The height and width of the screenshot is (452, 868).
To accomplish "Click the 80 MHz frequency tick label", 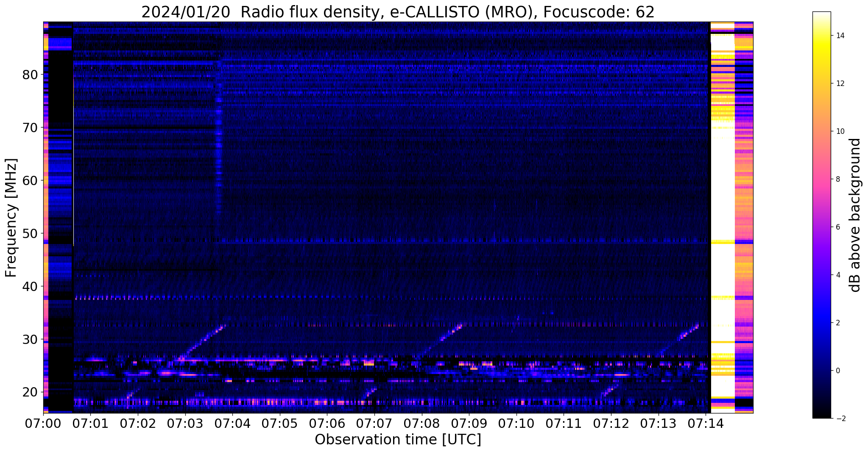I will tap(30, 75).
